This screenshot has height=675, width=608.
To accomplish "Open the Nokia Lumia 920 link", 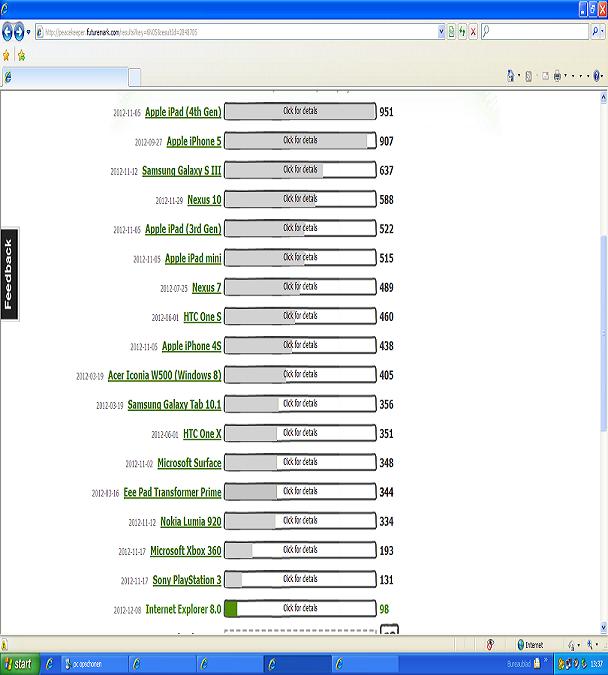I will pyautogui.click(x=191, y=522).
